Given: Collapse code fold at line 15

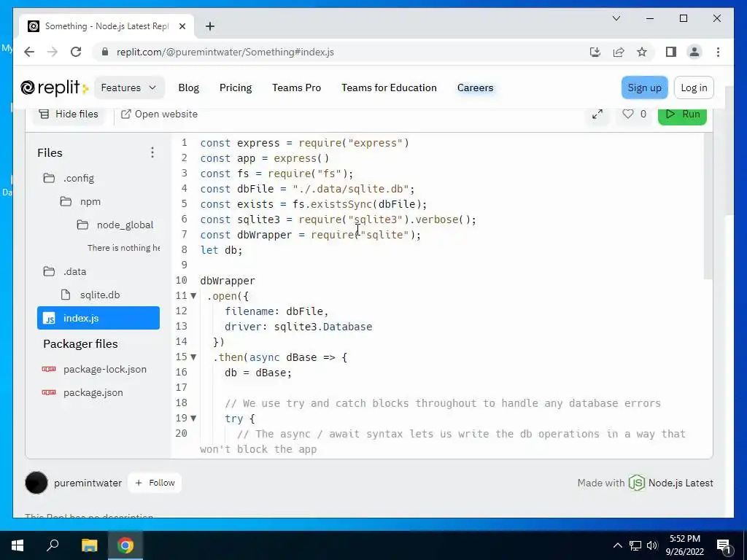Looking at the screenshot, I should 193,357.
